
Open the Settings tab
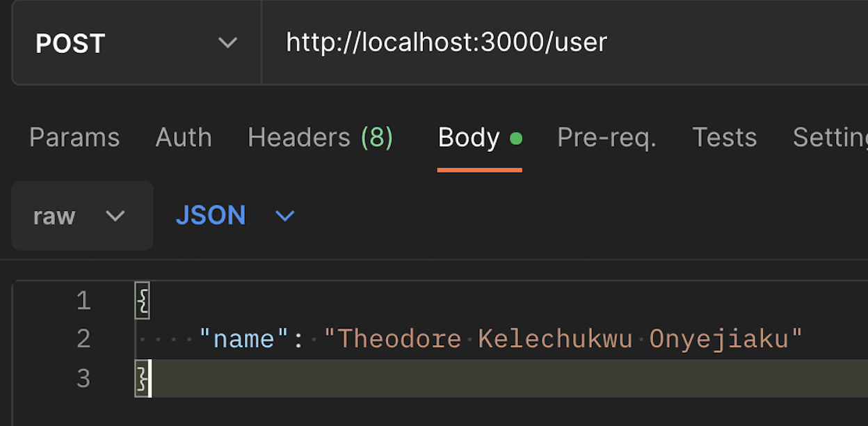[830, 138]
